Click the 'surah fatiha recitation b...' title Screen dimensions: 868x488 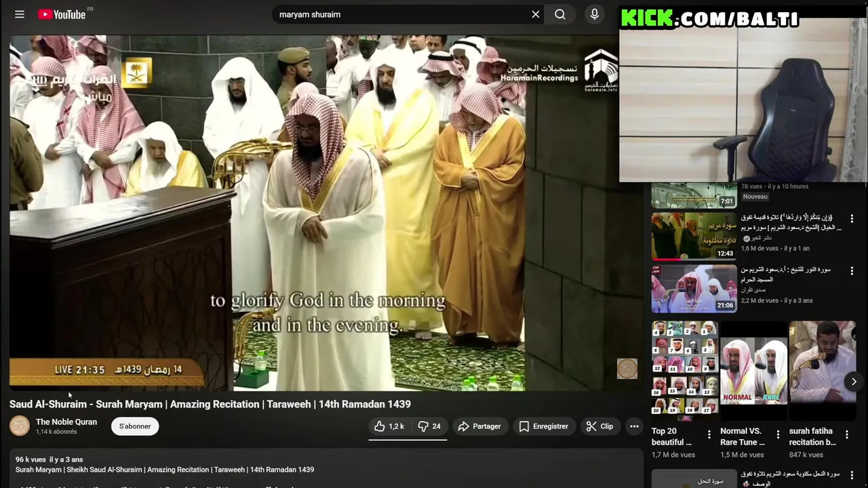[812, 436]
